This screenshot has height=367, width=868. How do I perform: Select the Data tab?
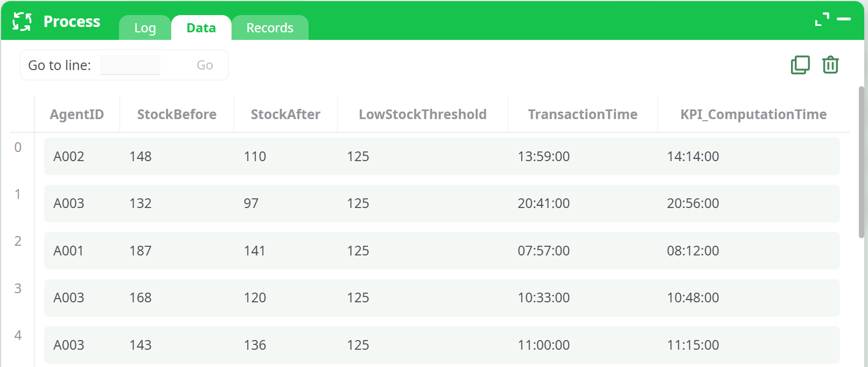point(201,27)
